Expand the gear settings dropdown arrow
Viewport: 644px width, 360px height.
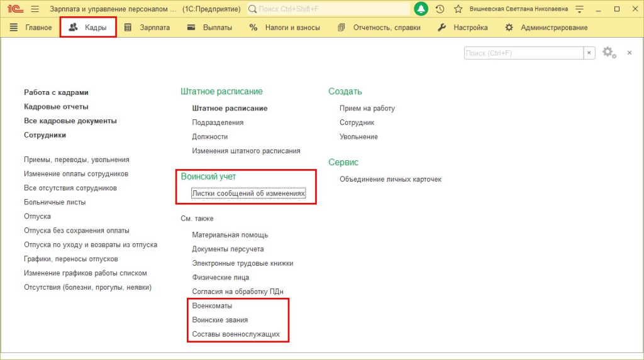click(x=615, y=55)
